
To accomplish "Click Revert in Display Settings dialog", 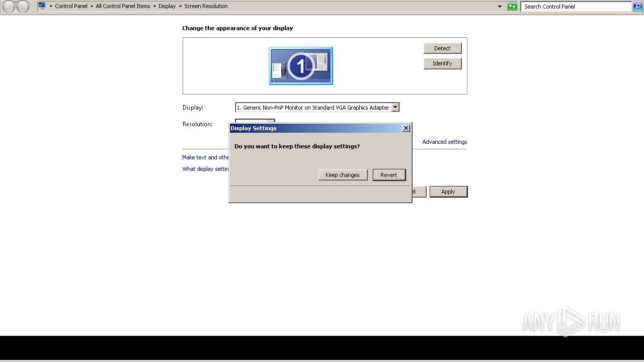I will click(x=389, y=175).
